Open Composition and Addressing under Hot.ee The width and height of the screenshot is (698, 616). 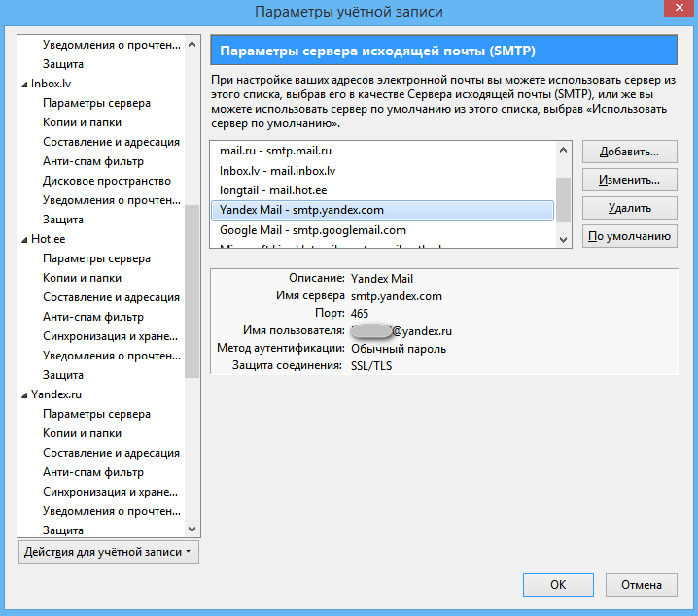111,297
